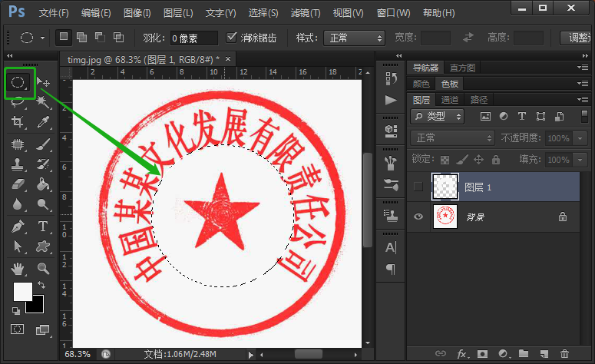Choose Add to Selection mode
The height and width of the screenshot is (364, 595).
[81, 37]
